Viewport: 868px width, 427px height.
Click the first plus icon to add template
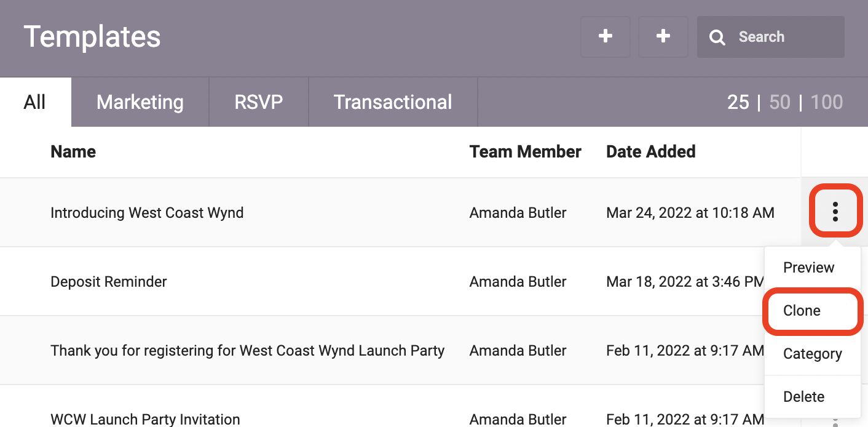coord(605,36)
